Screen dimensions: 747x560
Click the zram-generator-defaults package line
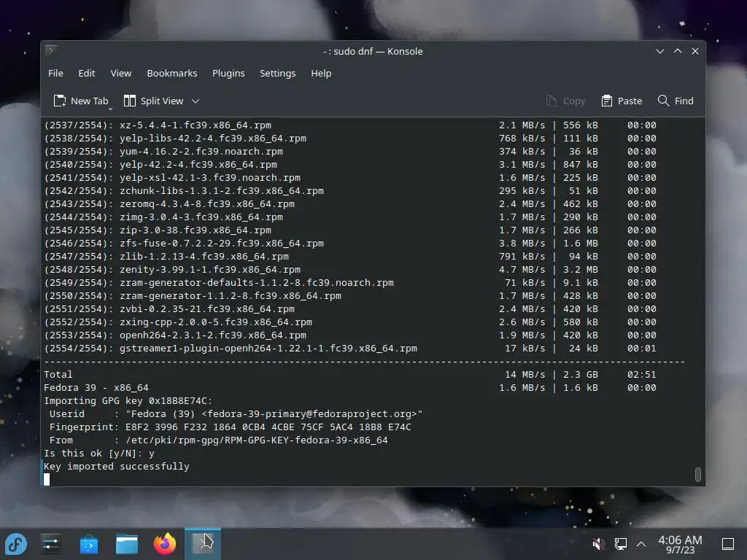point(350,282)
